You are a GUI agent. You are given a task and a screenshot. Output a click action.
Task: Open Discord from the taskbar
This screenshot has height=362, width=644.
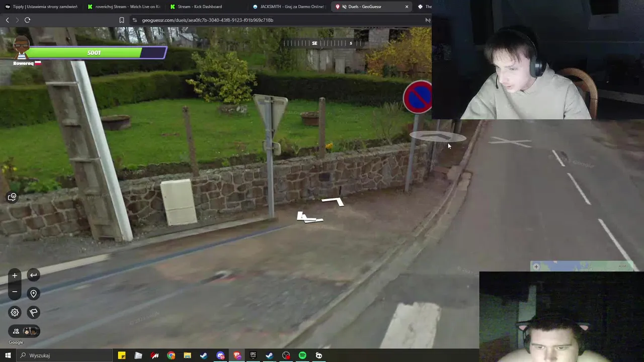[x=220, y=355]
